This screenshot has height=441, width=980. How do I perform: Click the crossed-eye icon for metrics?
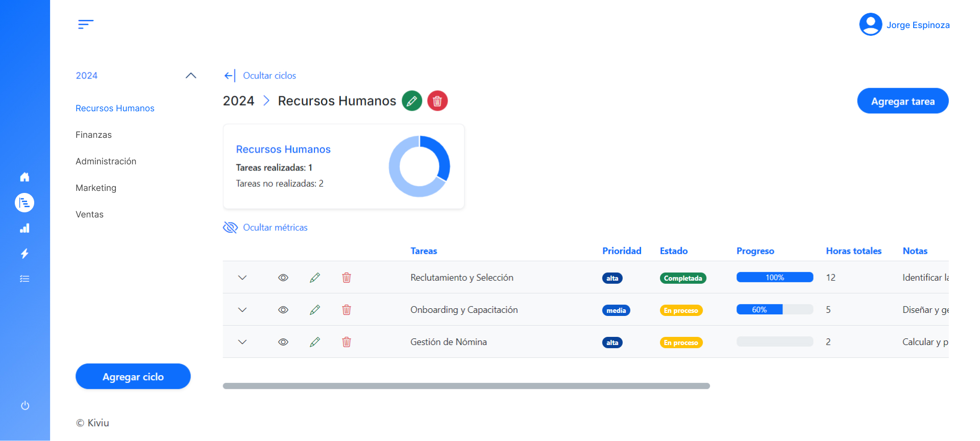[230, 228]
